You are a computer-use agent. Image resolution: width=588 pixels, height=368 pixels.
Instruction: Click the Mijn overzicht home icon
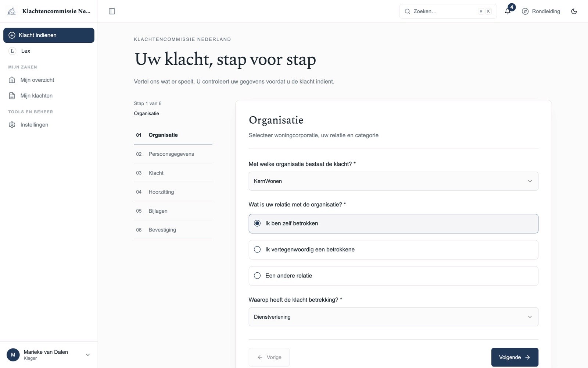pos(12,80)
